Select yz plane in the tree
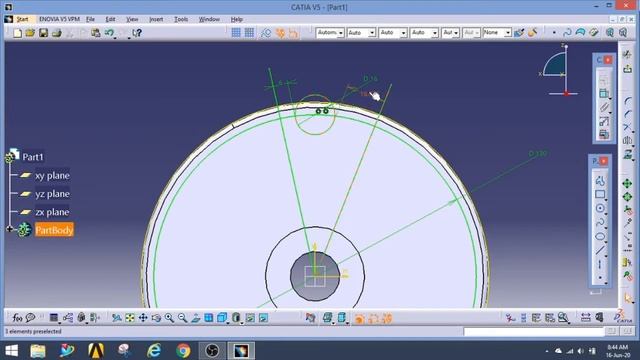This screenshot has height=360, width=640. tap(52, 194)
